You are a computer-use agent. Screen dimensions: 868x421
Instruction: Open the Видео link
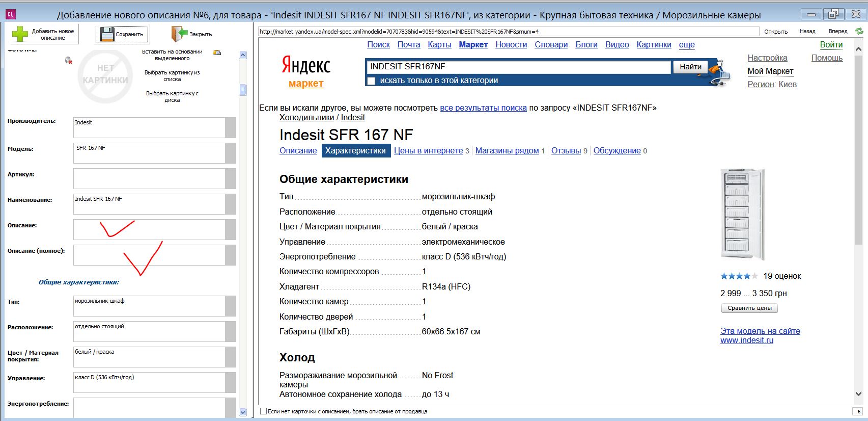(x=617, y=45)
